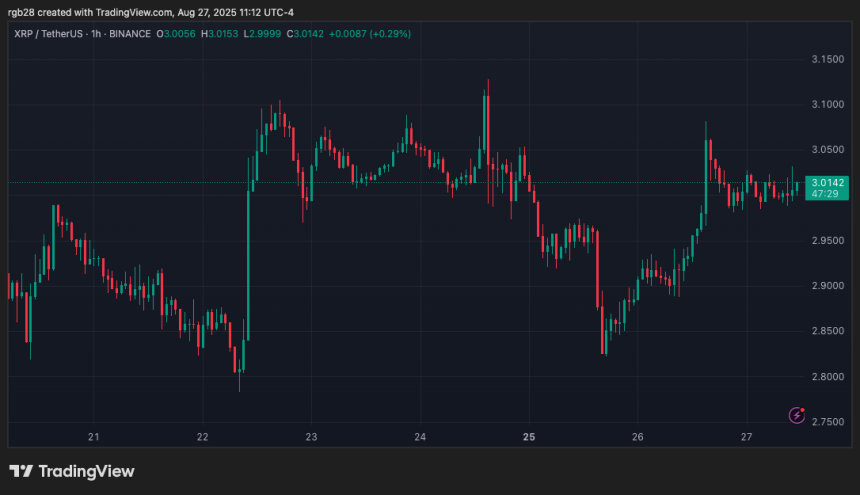Click the TradingView logo at bottom left
This screenshot has height=495, width=860.
pos(71,471)
